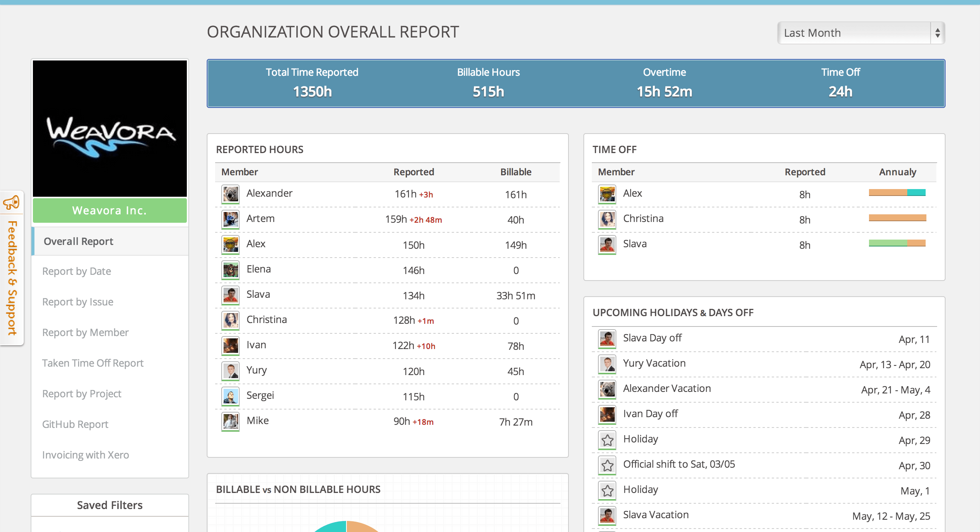Click the Billable vs Non Billable Hours heading
The width and height of the screenshot is (980, 532).
pyautogui.click(x=298, y=490)
